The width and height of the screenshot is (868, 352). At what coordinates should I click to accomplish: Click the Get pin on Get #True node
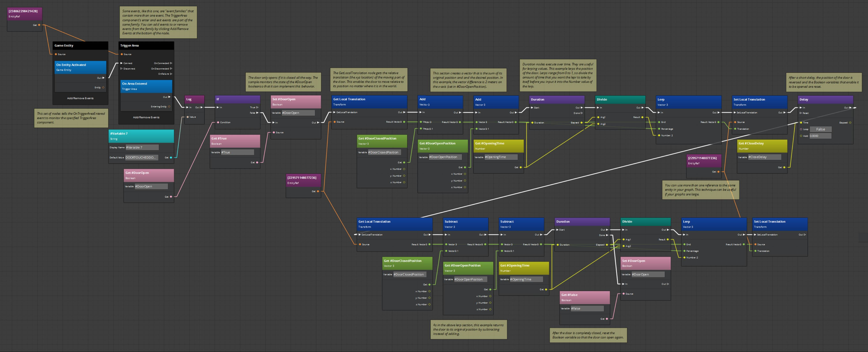click(257, 162)
